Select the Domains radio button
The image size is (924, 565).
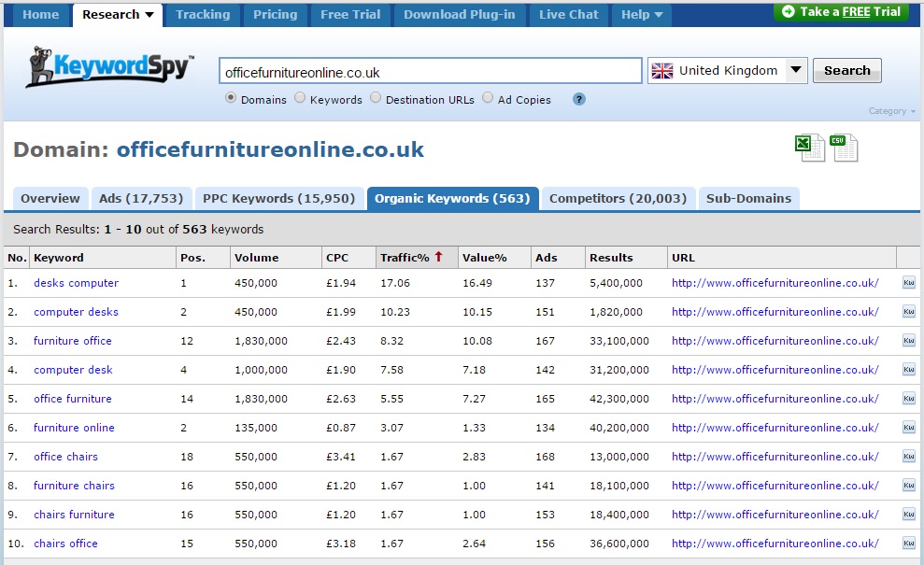[231, 98]
